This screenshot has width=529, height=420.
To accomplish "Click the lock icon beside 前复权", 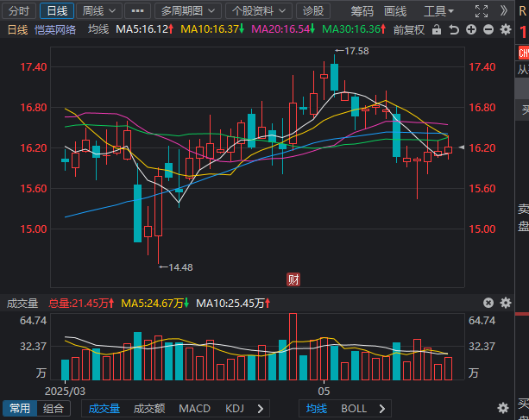I will pos(438,29).
